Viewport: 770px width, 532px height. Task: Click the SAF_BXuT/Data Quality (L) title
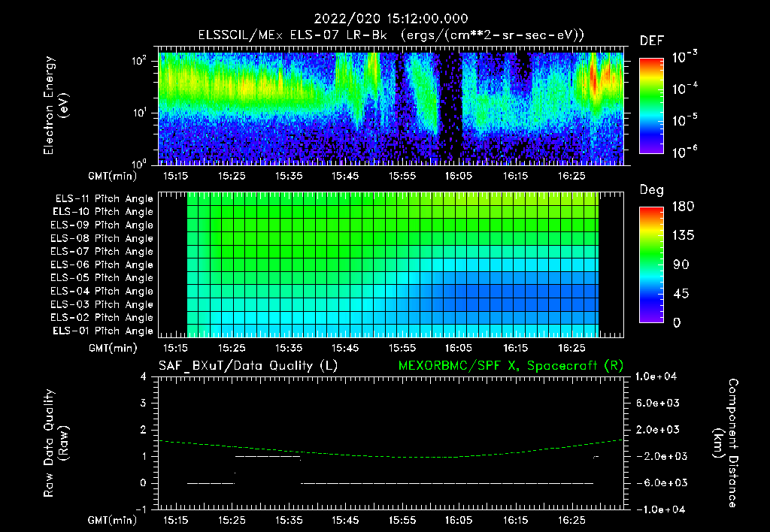pyautogui.click(x=248, y=366)
